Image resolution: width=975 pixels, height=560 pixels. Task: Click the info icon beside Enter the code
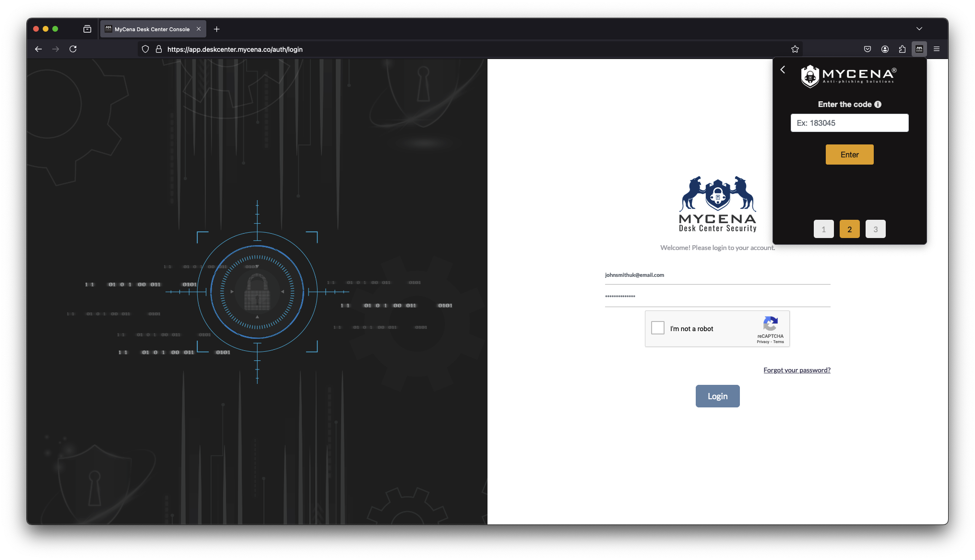[878, 104]
